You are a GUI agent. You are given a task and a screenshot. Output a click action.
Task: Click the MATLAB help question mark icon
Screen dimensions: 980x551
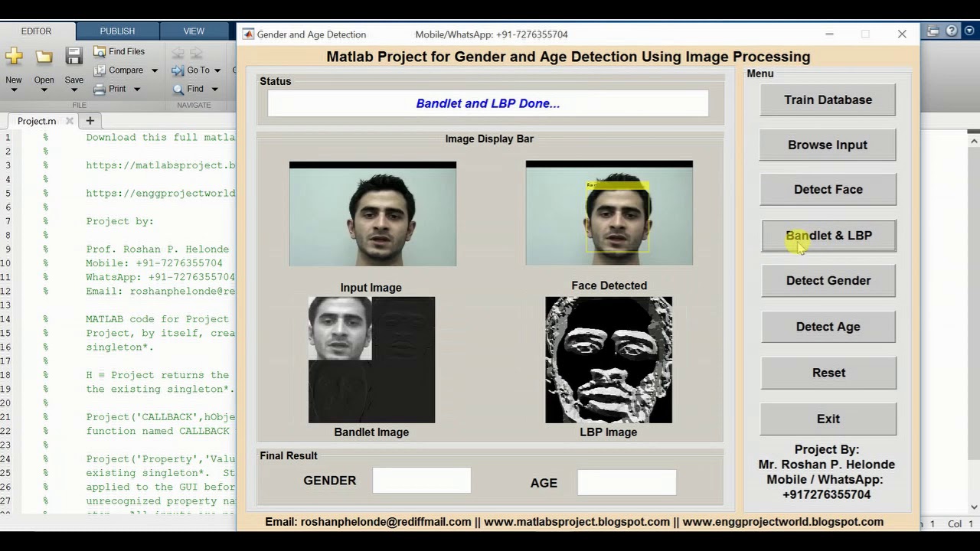(952, 31)
